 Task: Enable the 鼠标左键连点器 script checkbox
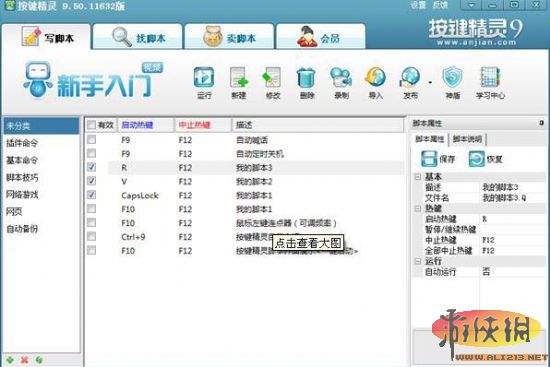click(x=92, y=222)
